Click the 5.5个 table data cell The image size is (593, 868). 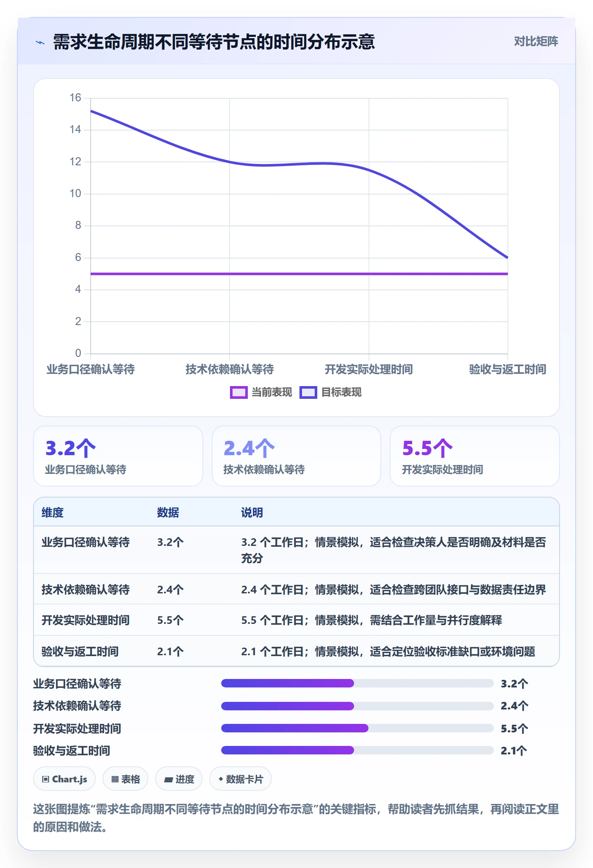[170, 620]
